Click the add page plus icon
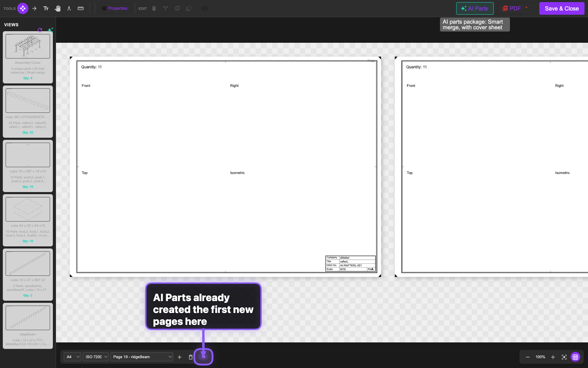The width and height of the screenshot is (588, 368). coord(180,357)
